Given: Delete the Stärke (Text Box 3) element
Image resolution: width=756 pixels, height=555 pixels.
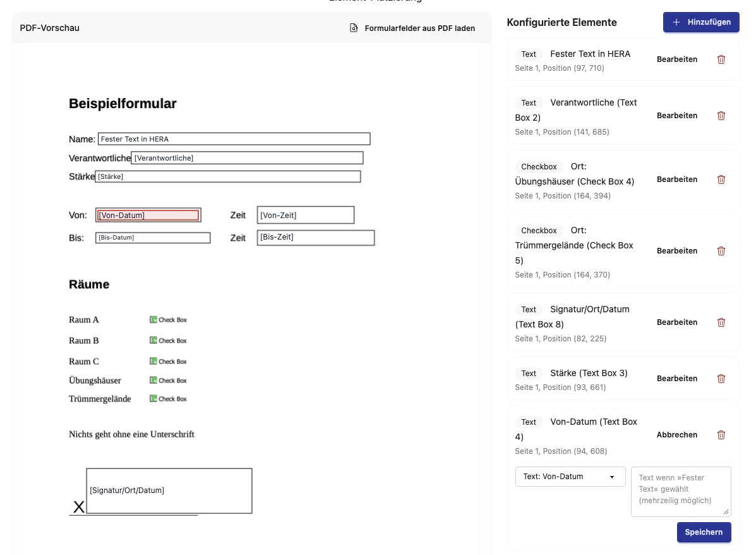Looking at the screenshot, I should coord(721,379).
